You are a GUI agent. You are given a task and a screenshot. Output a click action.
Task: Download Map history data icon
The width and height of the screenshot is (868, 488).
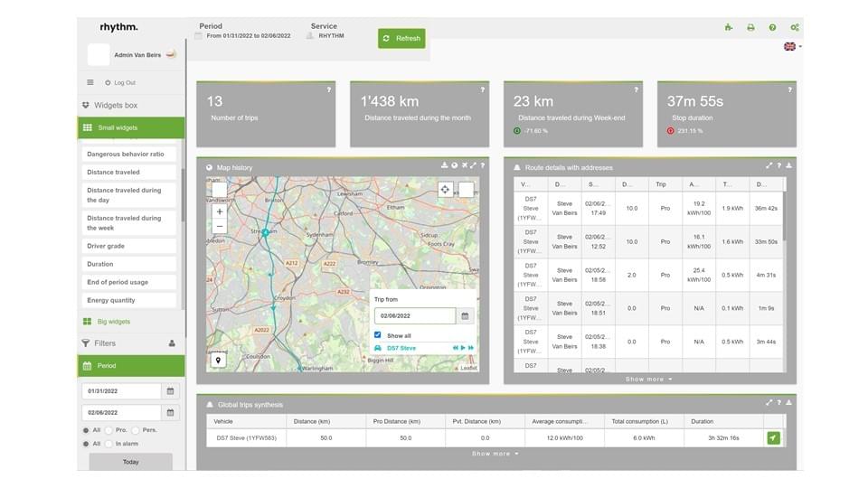click(x=444, y=165)
